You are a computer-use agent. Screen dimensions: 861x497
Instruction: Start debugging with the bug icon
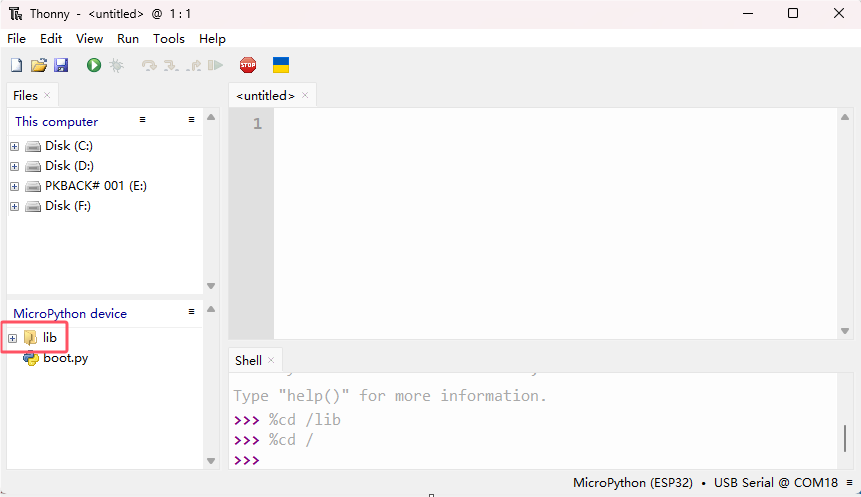pyautogui.click(x=116, y=65)
